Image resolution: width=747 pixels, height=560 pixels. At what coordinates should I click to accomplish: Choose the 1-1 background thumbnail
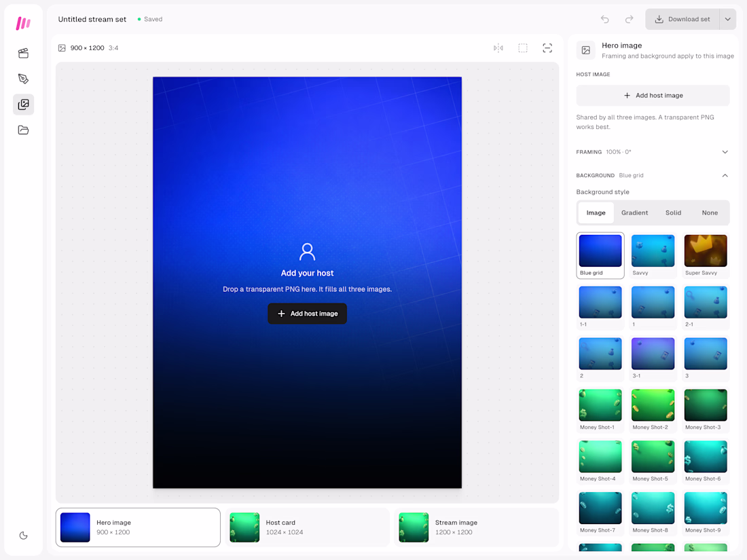point(600,307)
